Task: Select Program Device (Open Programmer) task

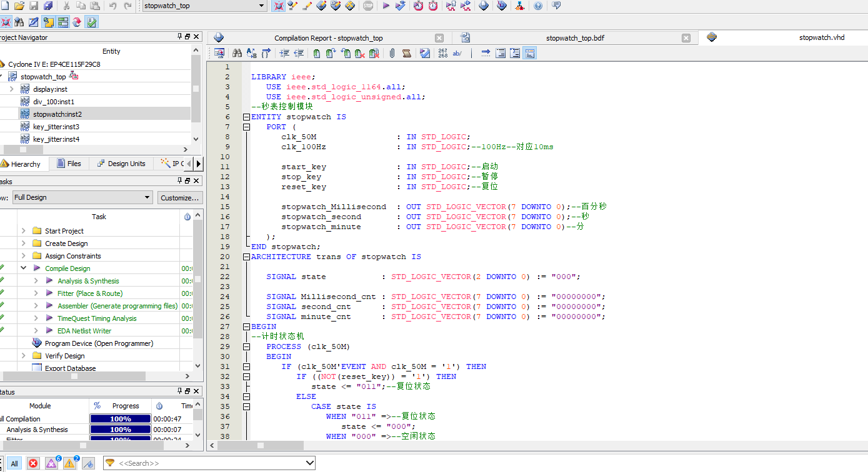Action: [x=99, y=343]
